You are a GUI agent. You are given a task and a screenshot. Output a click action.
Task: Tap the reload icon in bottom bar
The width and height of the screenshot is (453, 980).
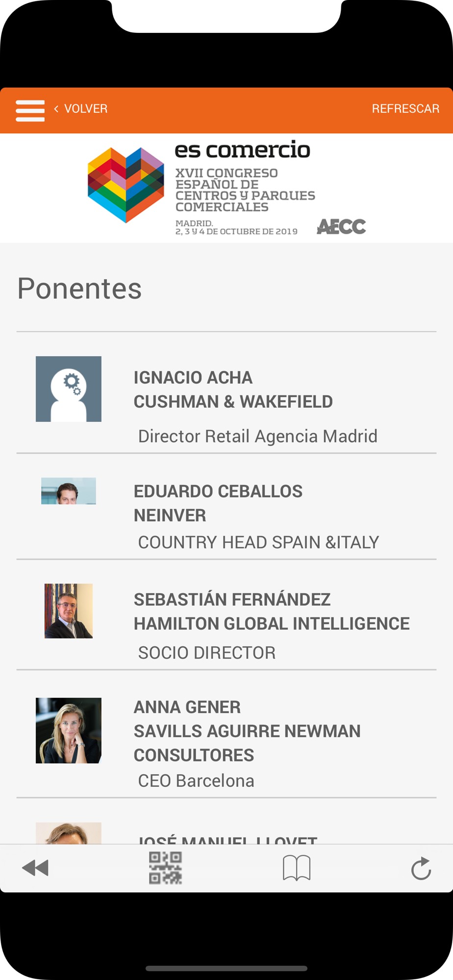point(421,868)
